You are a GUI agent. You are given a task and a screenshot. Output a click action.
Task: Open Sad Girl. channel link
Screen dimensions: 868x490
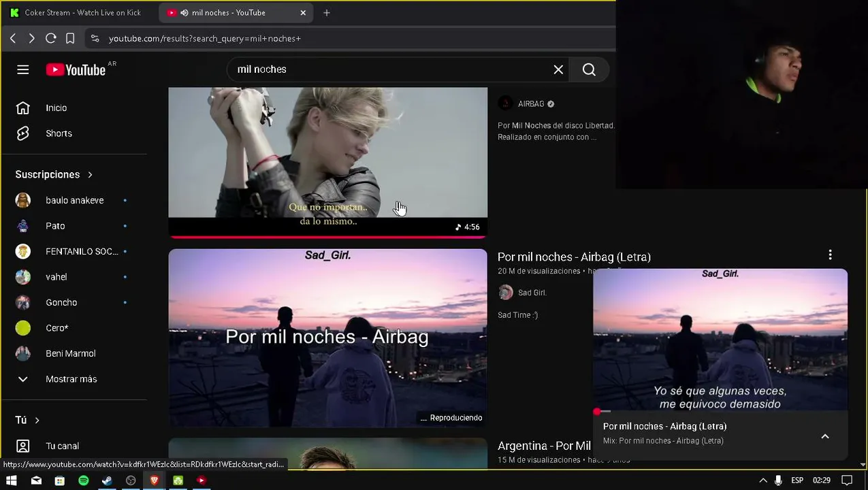[x=532, y=293]
